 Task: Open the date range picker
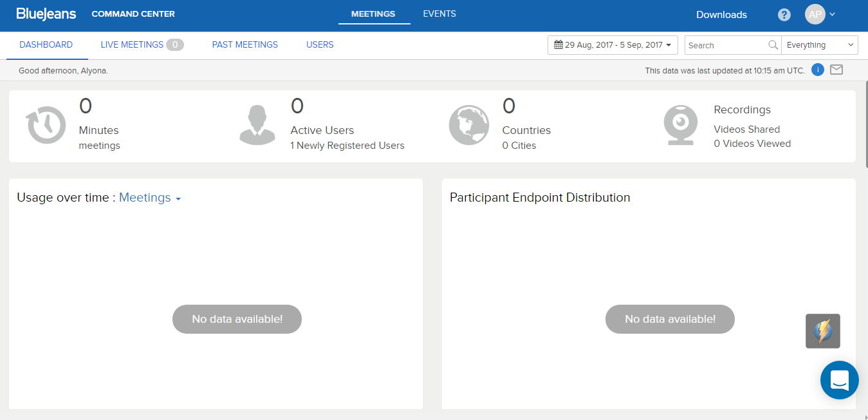pos(613,45)
